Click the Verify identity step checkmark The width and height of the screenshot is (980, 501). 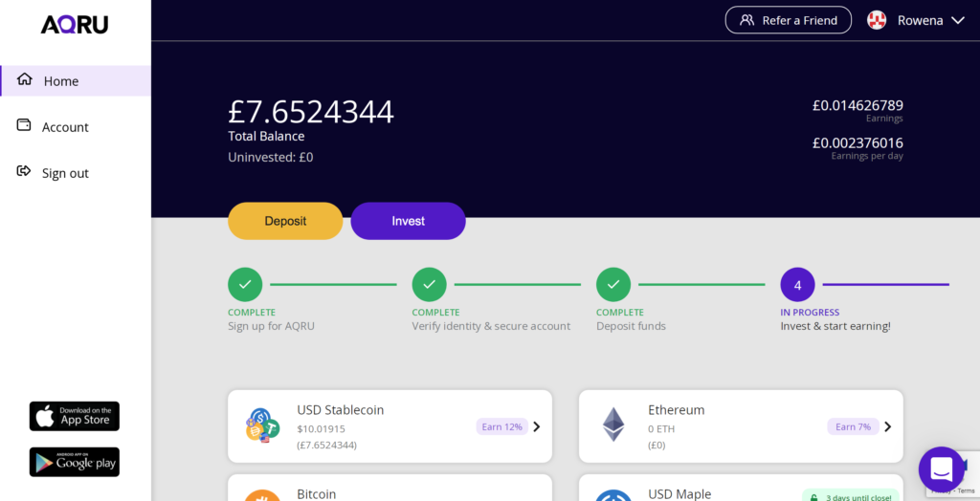[430, 285]
